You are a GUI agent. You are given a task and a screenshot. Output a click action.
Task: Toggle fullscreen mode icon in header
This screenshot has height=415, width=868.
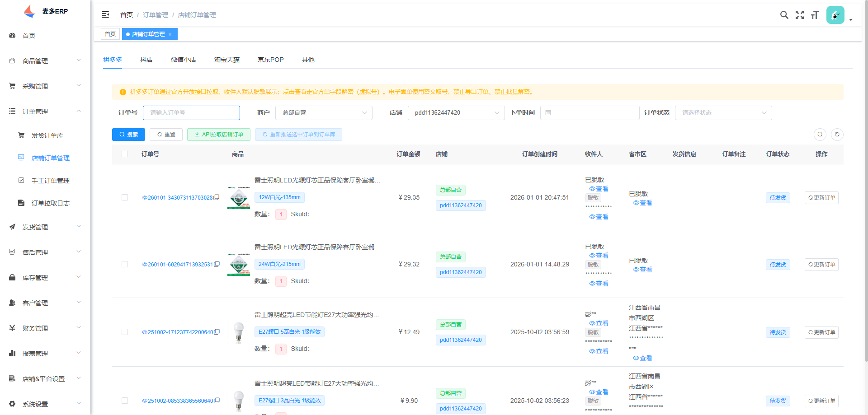point(800,15)
